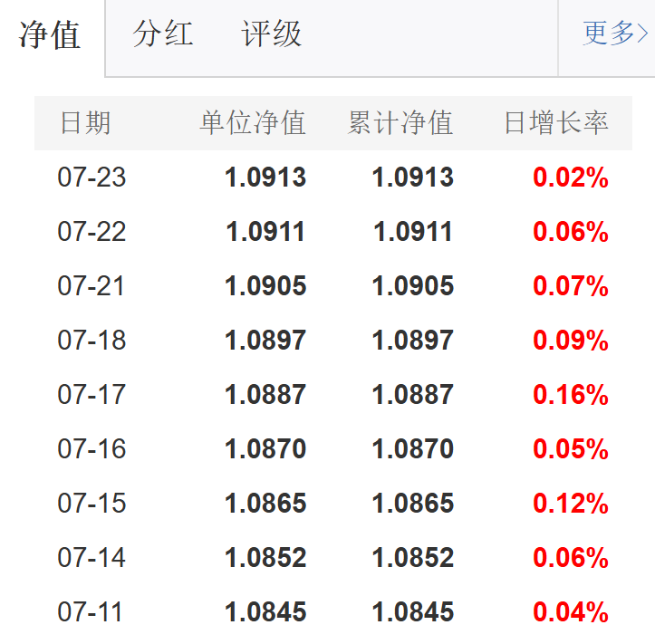
Task: Click unit net value 1.0911 for 07-22
Action: [x=265, y=231]
